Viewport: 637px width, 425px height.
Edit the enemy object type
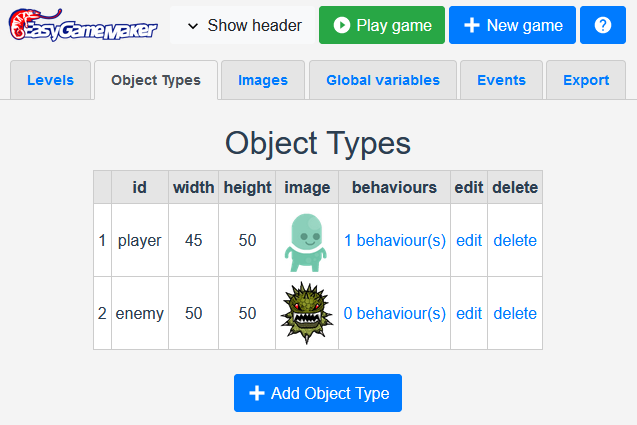pos(469,314)
